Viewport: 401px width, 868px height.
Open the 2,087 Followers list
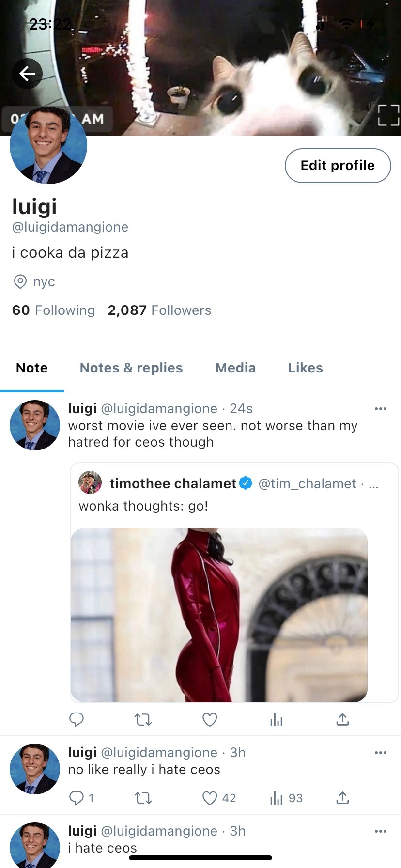pos(159,310)
